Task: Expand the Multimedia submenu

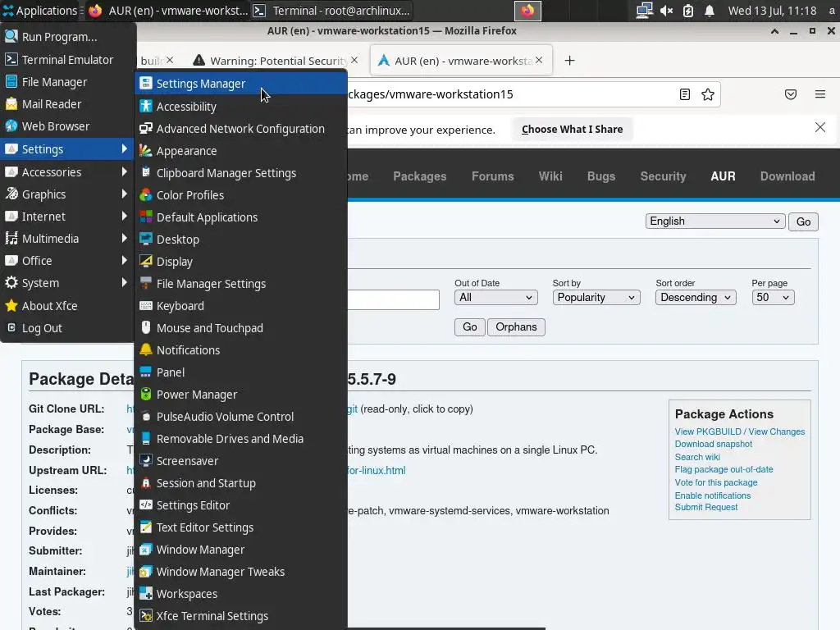Action: pyautogui.click(x=67, y=239)
